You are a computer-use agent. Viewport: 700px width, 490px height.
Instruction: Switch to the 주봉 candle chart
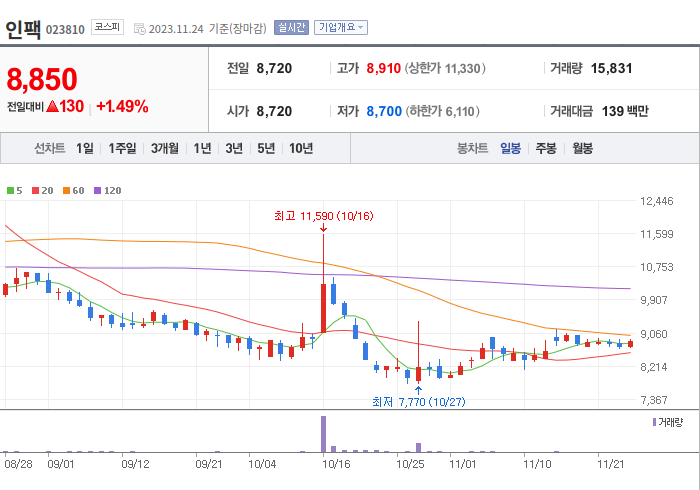tap(546, 148)
